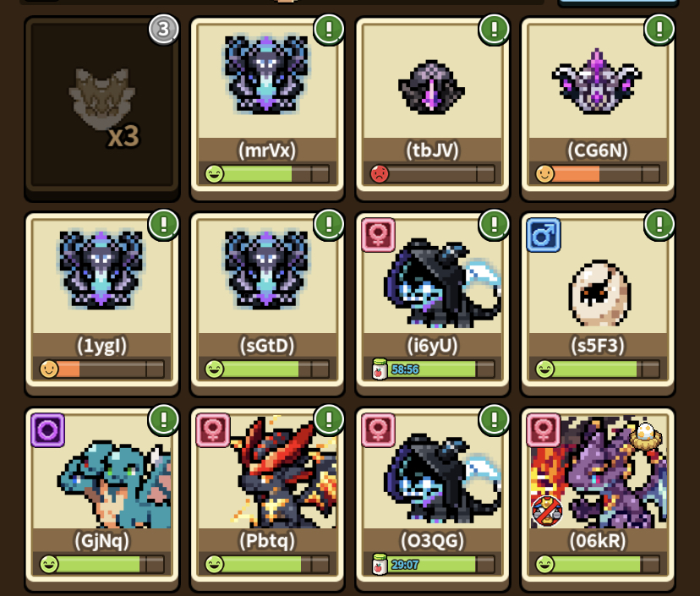Click the purple ring icon on GjNq card
Screen dimensions: 700x596
(x=48, y=430)
